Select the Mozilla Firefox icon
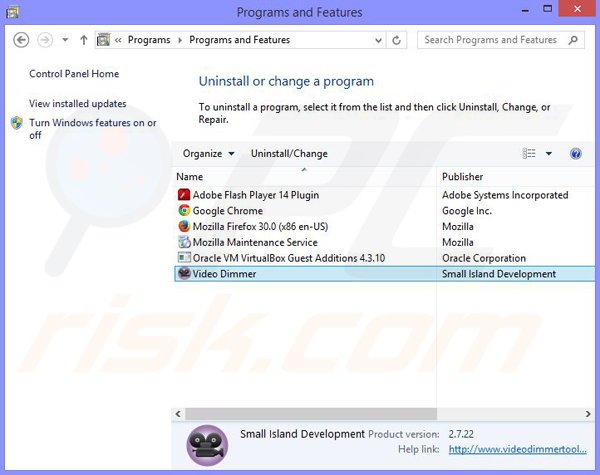This screenshot has width=600, height=475. [x=184, y=226]
